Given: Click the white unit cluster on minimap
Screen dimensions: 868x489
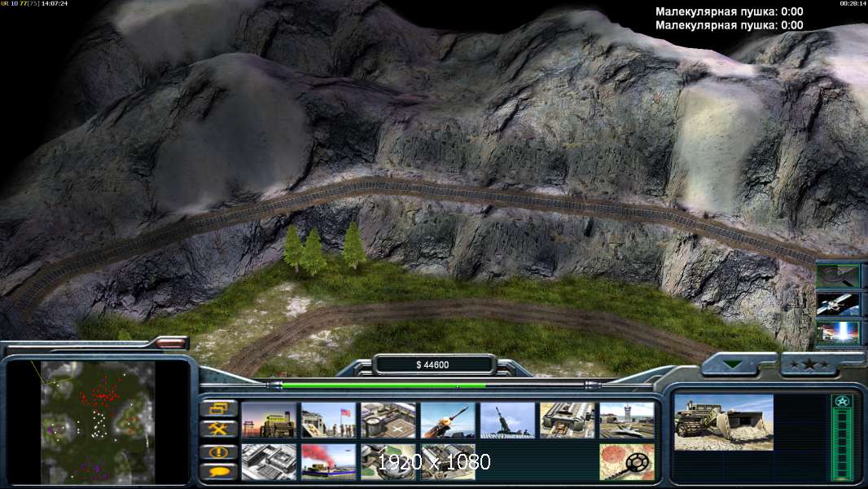Looking at the screenshot, I should pyautogui.click(x=98, y=425).
